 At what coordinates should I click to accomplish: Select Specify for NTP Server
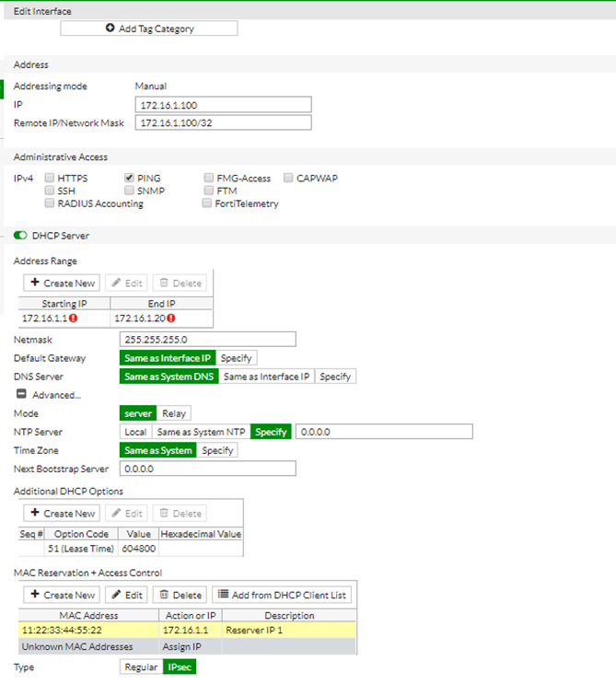coord(271,432)
